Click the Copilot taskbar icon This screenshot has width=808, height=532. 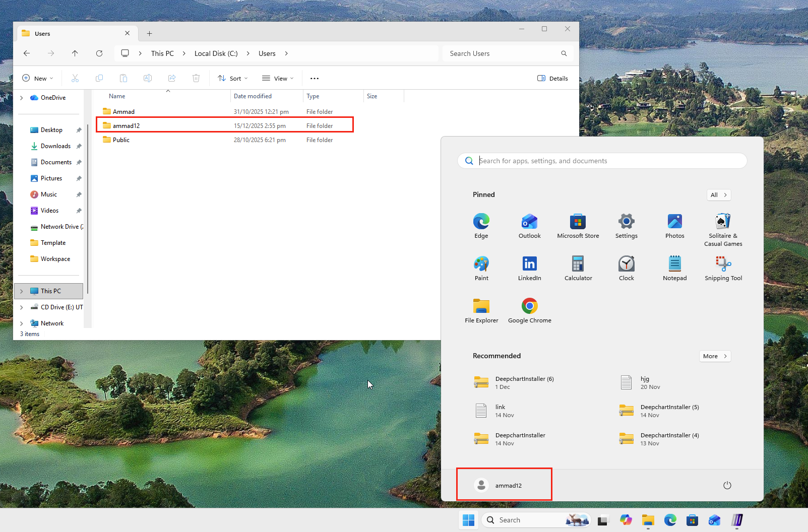626,520
